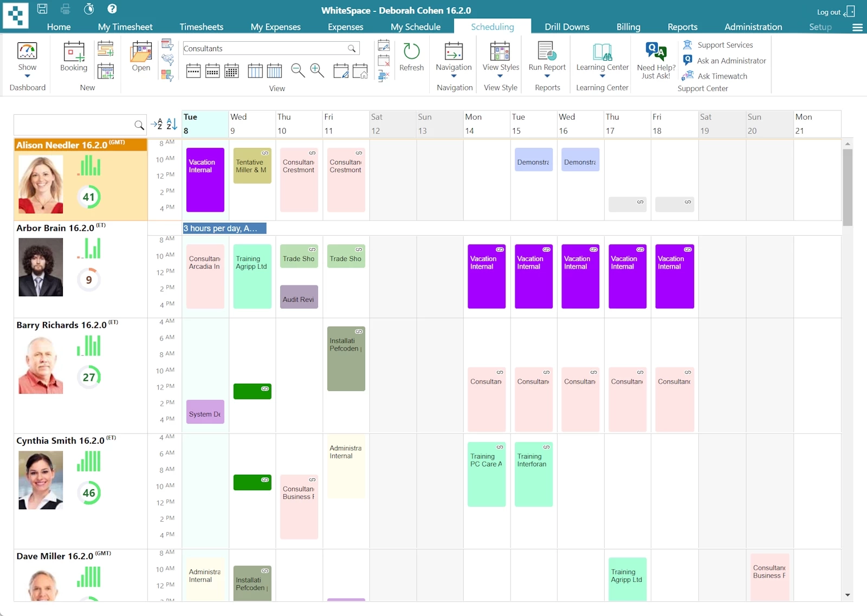The height and width of the screenshot is (616, 867).
Task: Open the Consultants combo box
Action: [x=271, y=48]
